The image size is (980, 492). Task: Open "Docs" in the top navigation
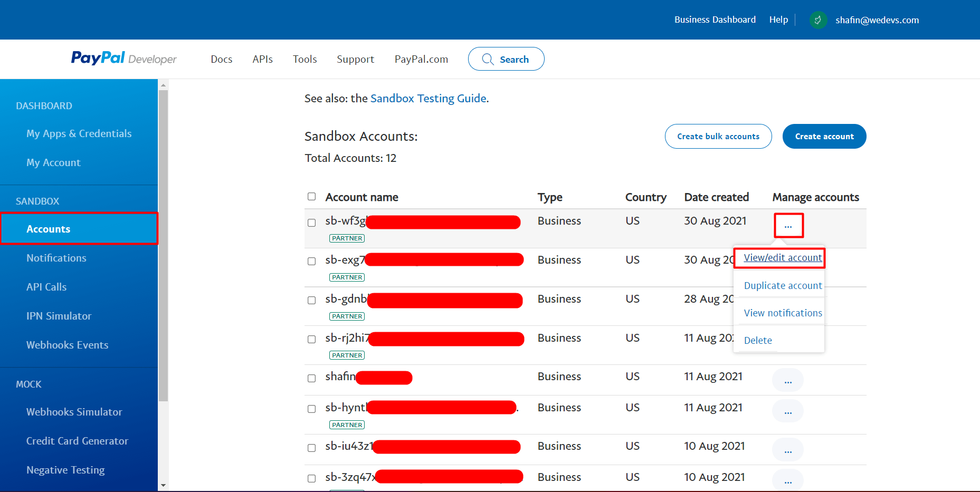(221, 59)
